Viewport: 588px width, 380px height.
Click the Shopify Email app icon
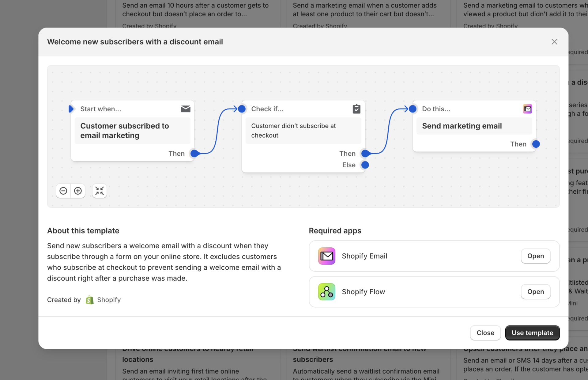(326, 256)
